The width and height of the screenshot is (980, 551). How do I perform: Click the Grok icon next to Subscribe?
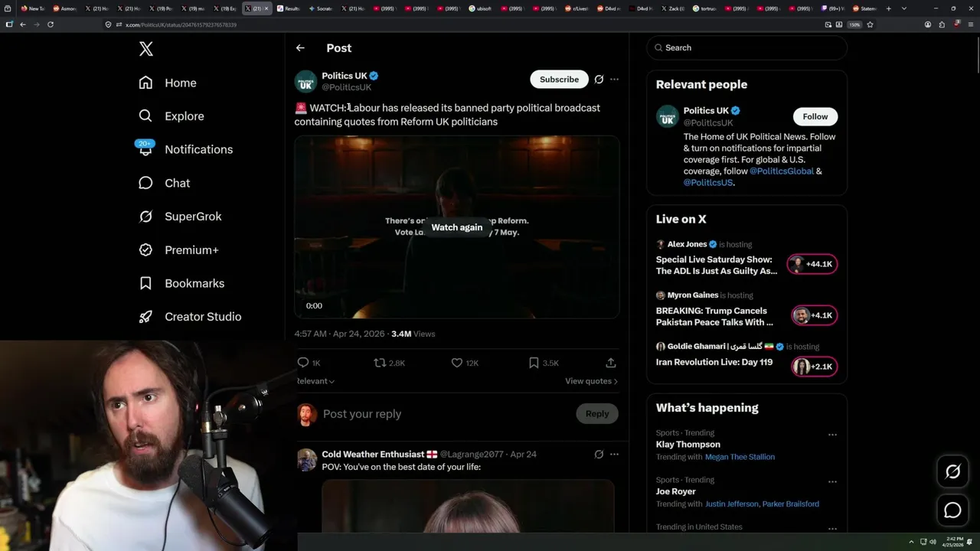tap(599, 79)
